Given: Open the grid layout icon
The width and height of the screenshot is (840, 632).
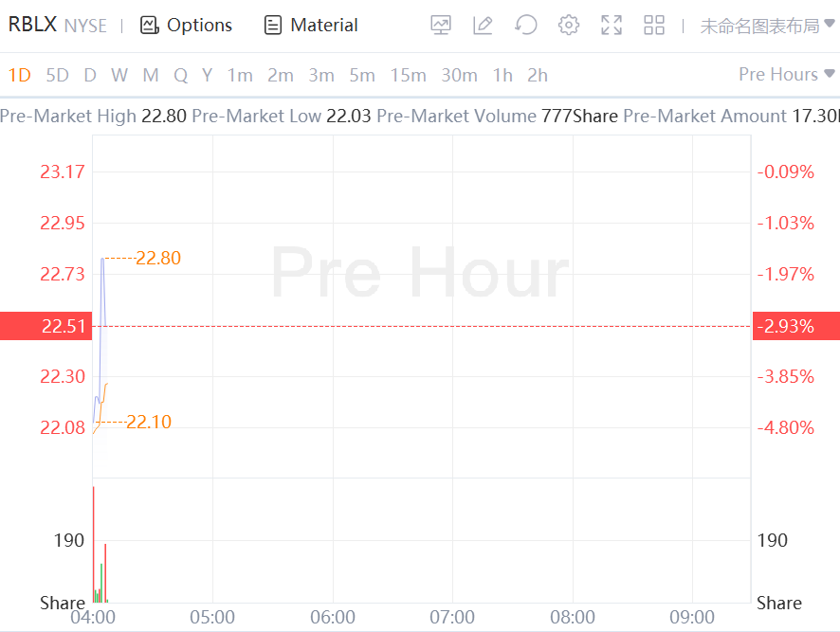Looking at the screenshot, I should (654, 26).
